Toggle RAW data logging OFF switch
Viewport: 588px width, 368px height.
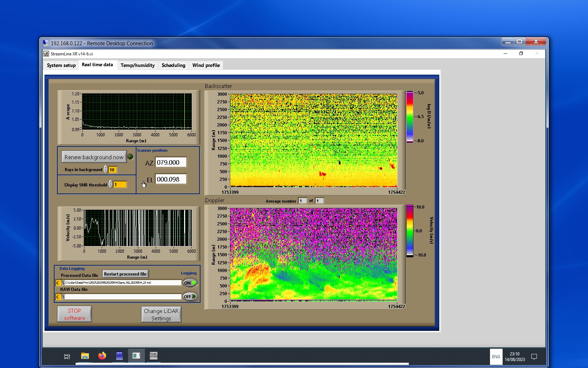(190, 297)
